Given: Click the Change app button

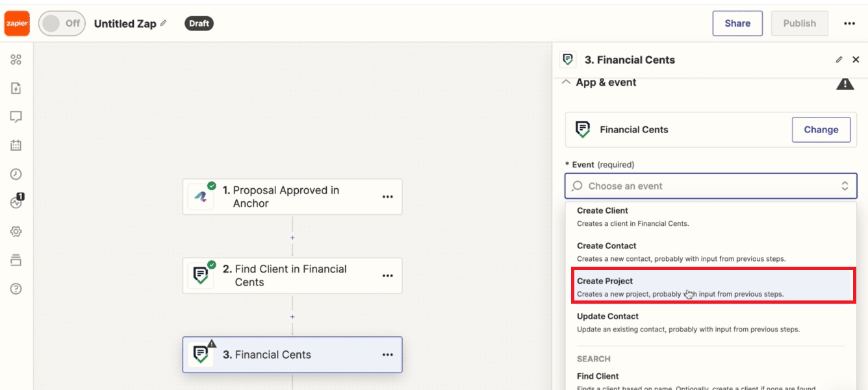Looking at the screenshot, I should [x=821, y=130].
